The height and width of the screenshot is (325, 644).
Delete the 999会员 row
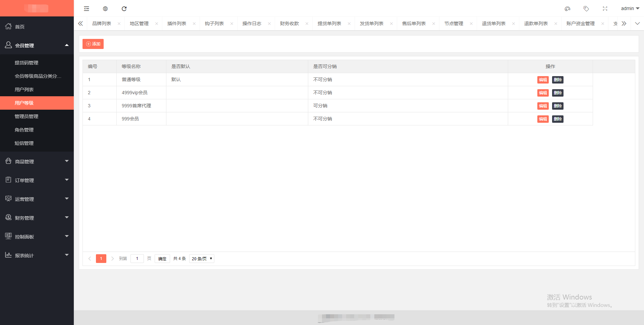coord(558,119)
